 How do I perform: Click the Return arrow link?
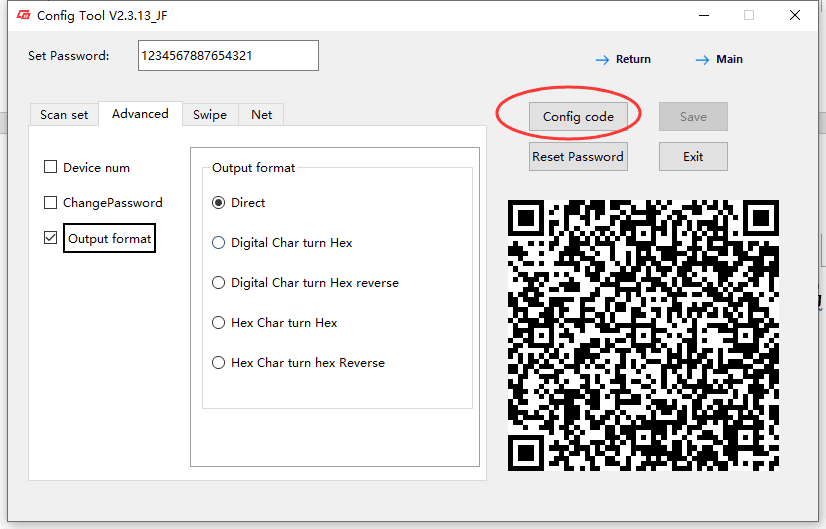tap(623, 60)
